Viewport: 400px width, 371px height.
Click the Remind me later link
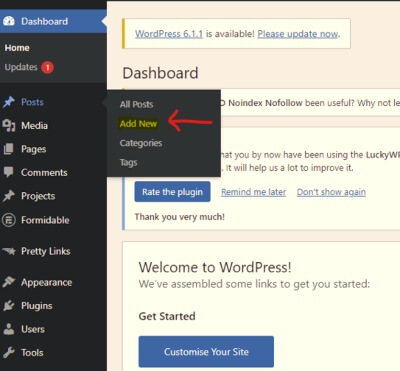click(x=254, y=192)
